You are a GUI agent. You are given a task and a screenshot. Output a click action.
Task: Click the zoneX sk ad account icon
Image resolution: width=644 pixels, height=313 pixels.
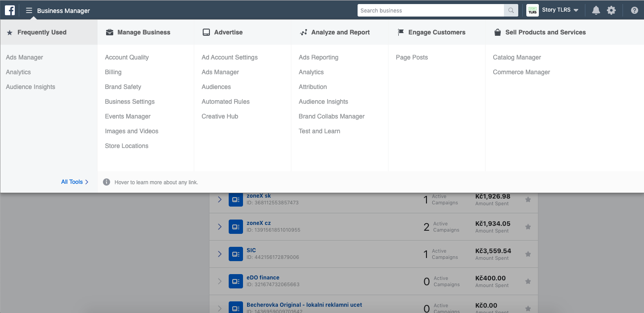[x=236, y=199]
